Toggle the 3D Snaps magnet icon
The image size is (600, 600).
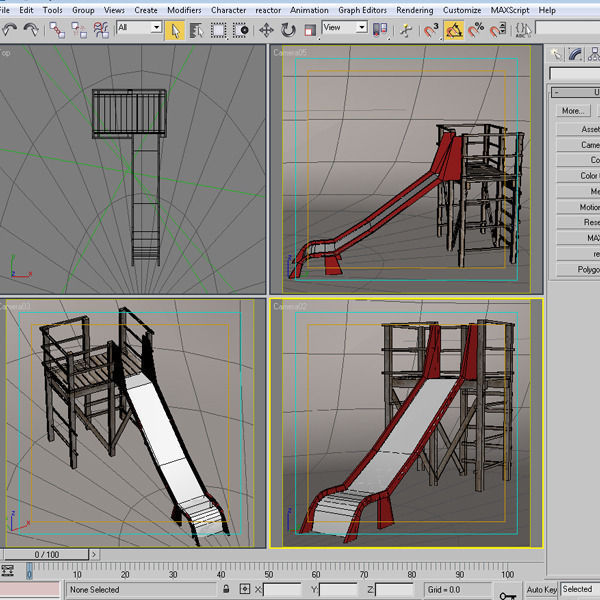pyautogui.click(x=431, y=30)
